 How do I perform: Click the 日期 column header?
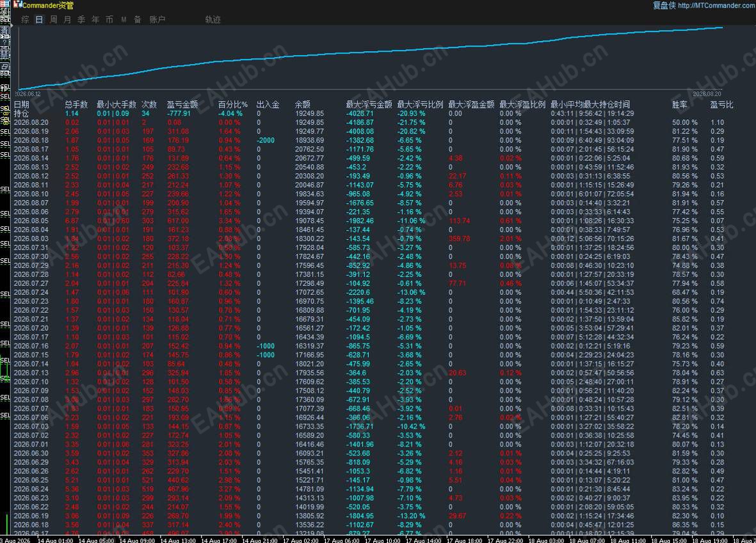coord(21,104)
